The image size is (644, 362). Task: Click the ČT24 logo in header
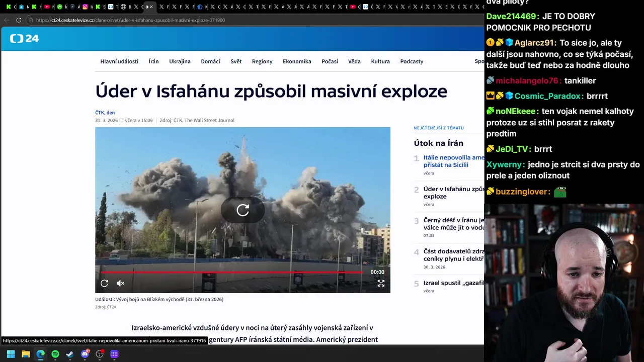(x=24, y=39)
